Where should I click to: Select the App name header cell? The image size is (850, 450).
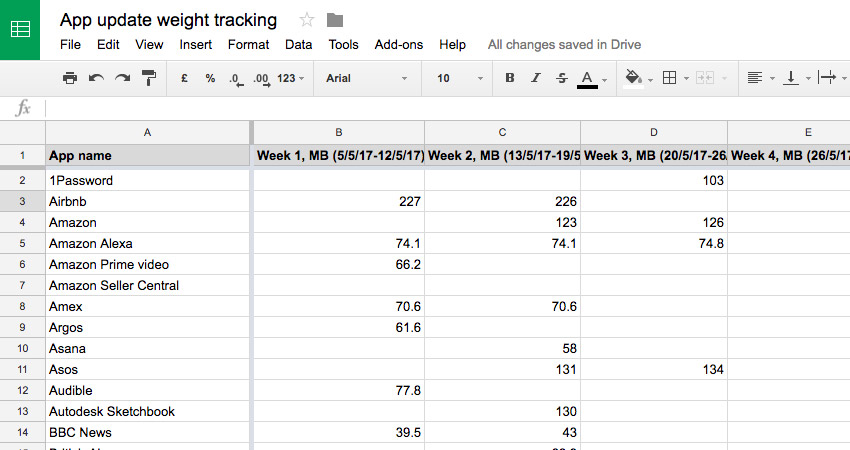[147, 156]
